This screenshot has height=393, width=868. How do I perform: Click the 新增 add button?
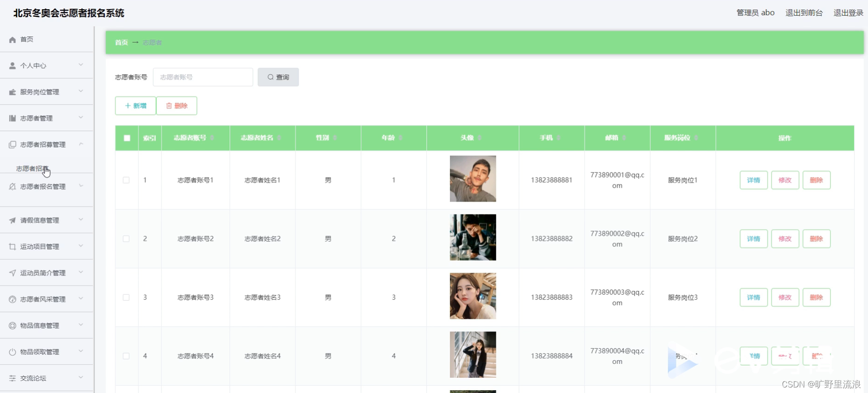pyautogui.click(x=136, y=106)
